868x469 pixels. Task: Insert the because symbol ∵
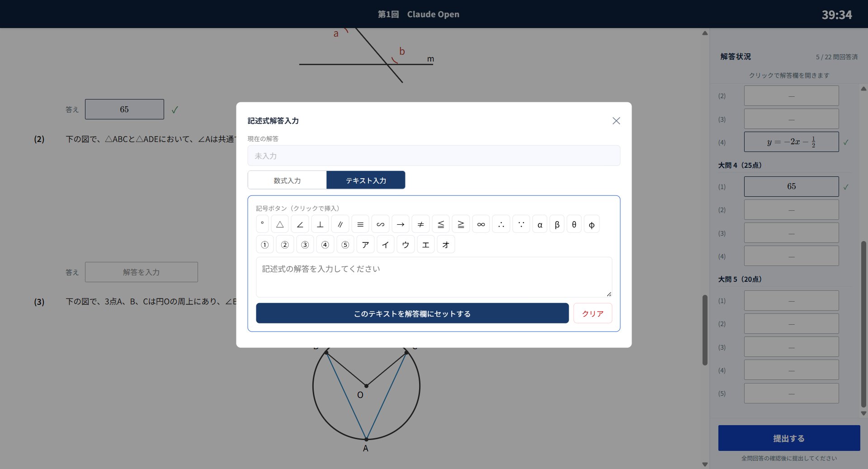click(x=521, y=224)
